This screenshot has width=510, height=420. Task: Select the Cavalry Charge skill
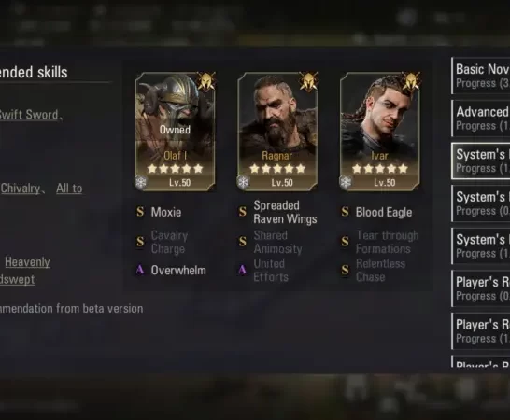(x=169, y=242)
